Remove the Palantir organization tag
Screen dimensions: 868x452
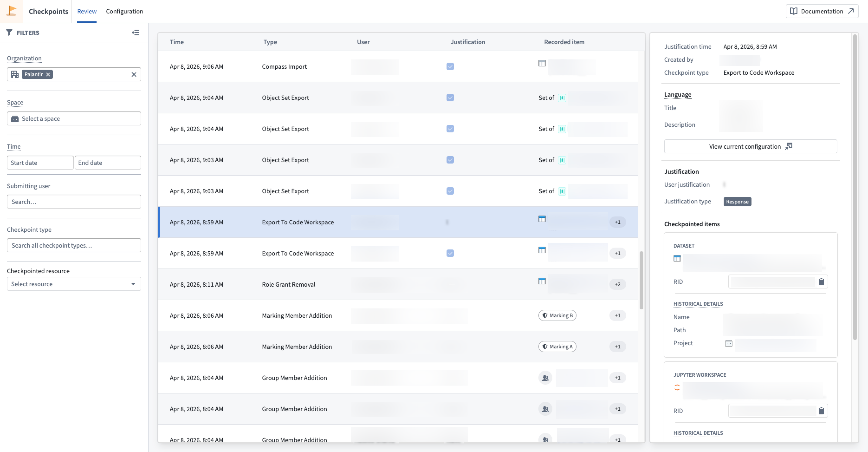tap(48, 74)
